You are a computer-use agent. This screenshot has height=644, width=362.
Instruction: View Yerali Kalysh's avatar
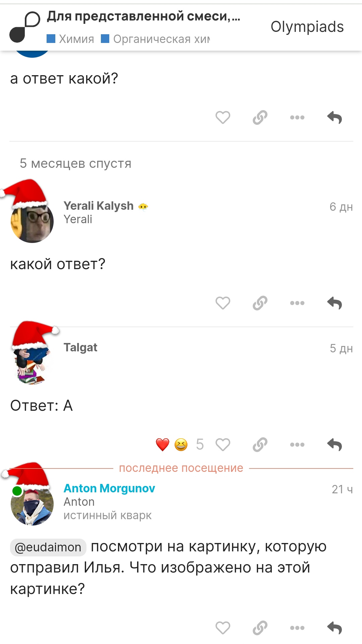pyautogui.click(x=32, y=221)
